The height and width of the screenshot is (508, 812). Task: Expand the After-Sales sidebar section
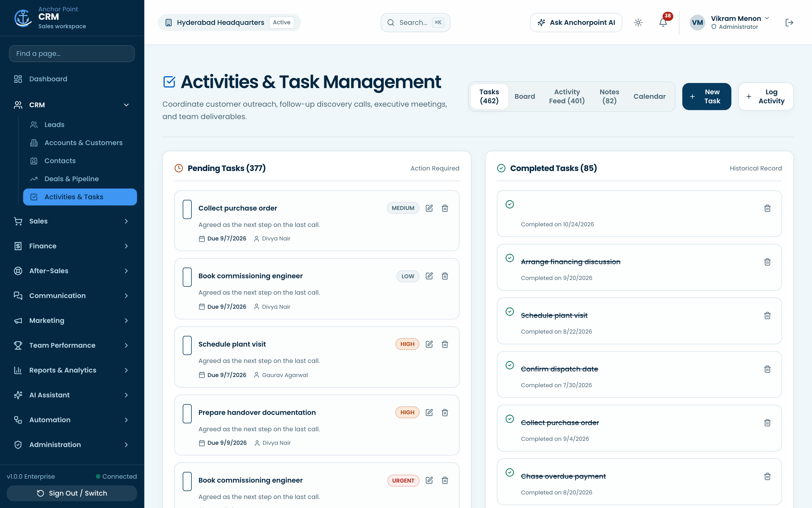coord(72,271)
